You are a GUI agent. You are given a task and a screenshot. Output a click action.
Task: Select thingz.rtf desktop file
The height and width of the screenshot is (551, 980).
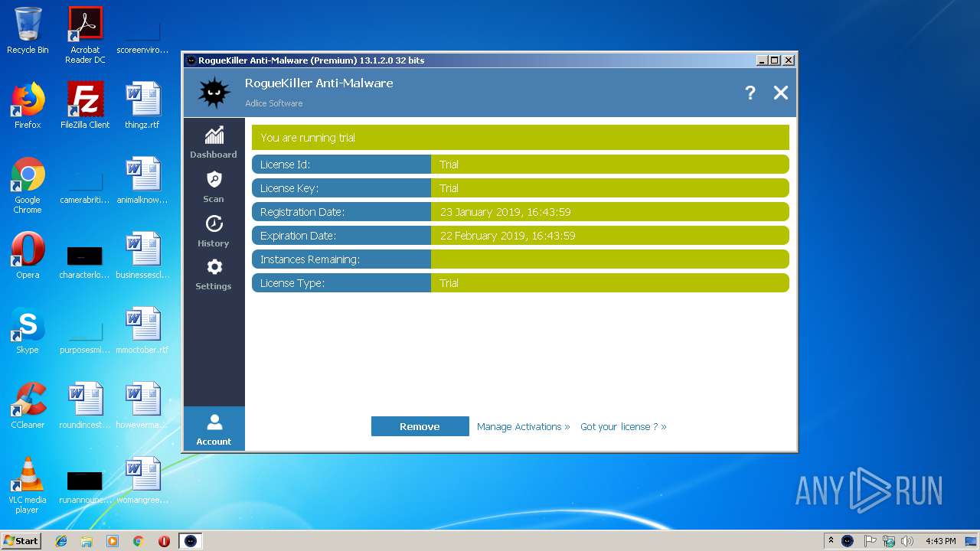[x=142, y=106]
